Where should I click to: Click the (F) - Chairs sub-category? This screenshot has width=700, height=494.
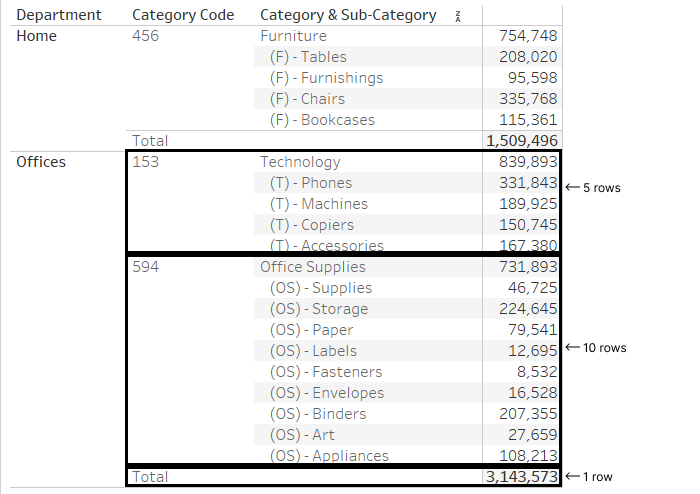(x=307, y=99)
